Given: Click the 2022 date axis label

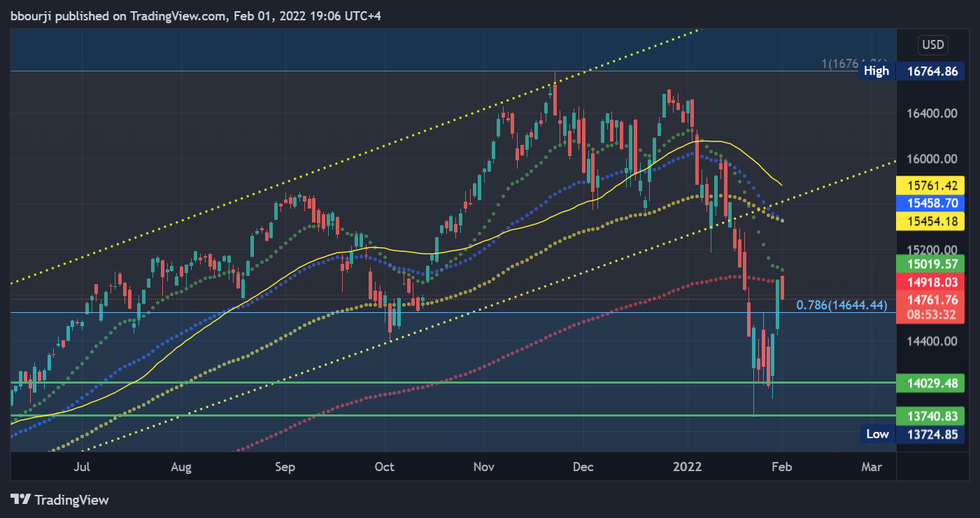Looking at the screenshot, I should pyautogui.click(x=686, y=467).
